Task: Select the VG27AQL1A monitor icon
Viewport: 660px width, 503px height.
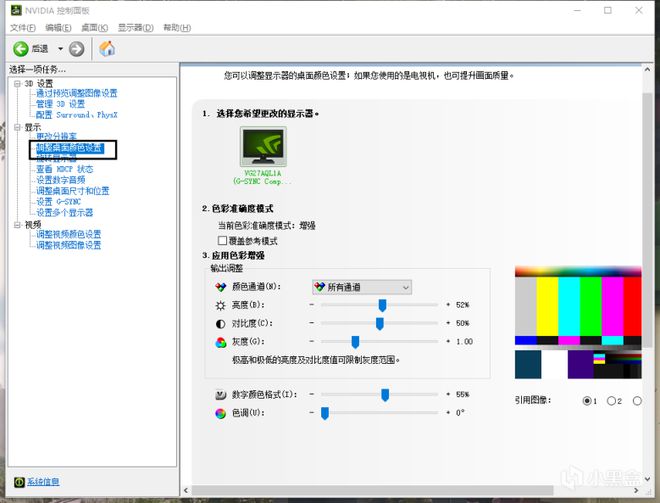Action: (x=262, y=146)
